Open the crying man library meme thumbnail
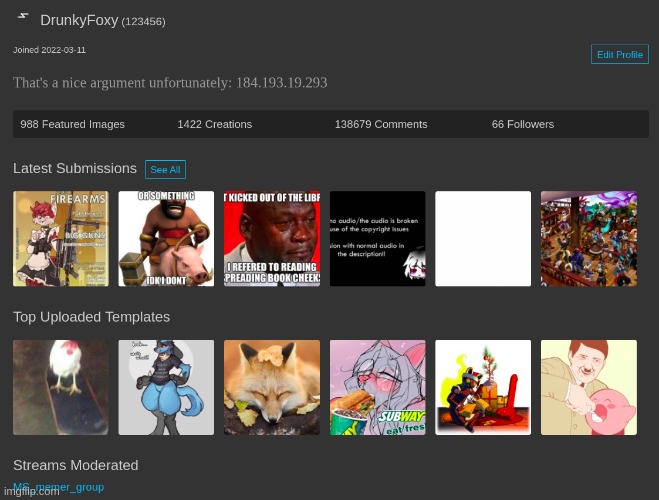 272,239
